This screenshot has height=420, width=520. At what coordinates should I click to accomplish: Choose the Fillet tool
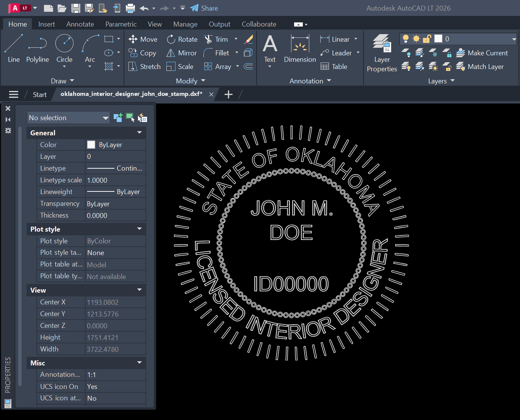(216, 53)
